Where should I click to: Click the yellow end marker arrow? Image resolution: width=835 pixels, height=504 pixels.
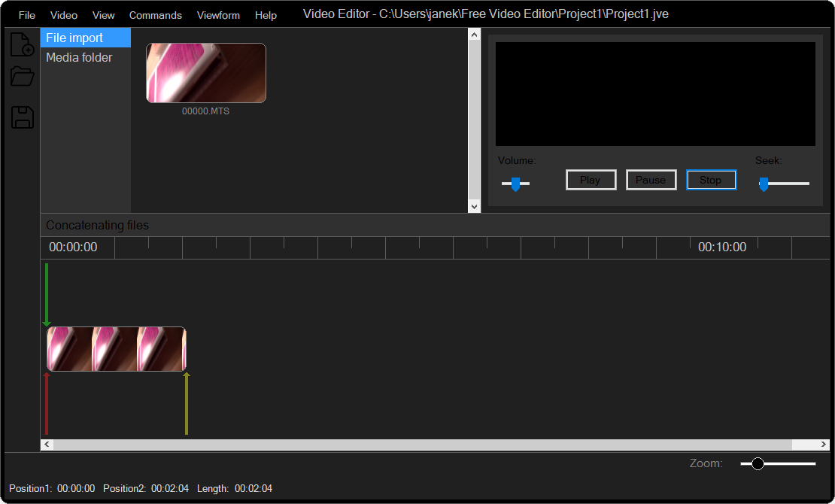click(x=187, y=403)
